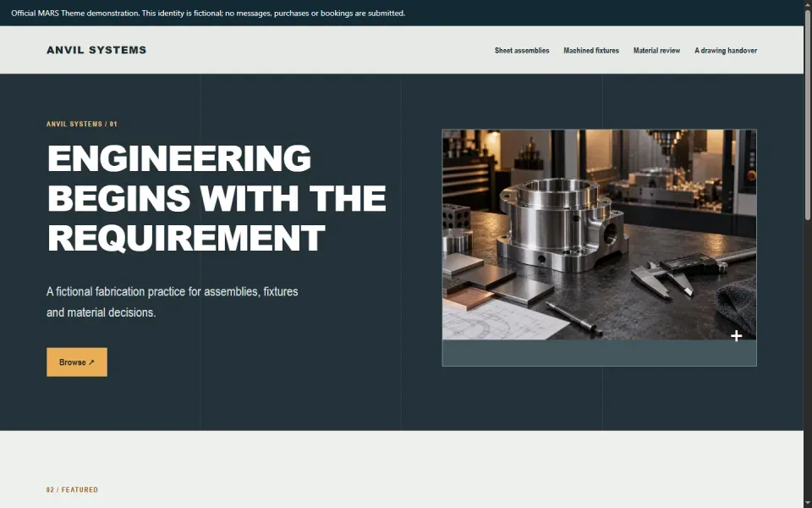
Task: Click the '02 / FEATURED' section label
Action: coord(72,490)
